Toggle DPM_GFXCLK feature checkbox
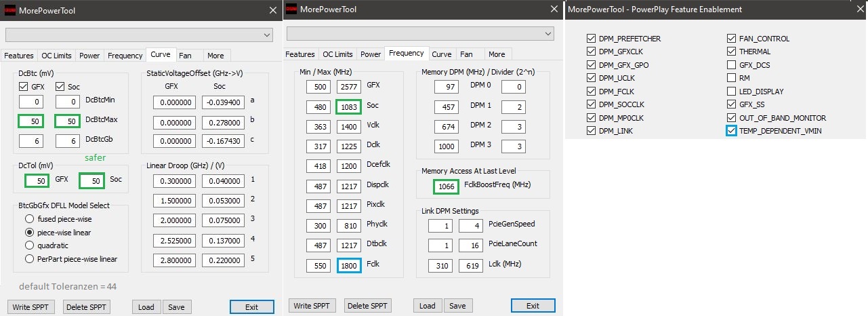The width and height of the screenshot is (868, 316). [592, 52]
